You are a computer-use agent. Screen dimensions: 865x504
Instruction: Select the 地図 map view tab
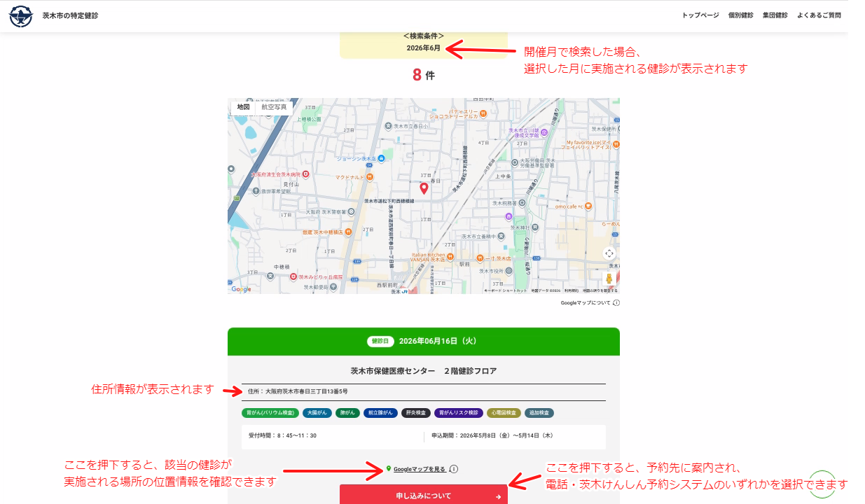pos(243,107)
